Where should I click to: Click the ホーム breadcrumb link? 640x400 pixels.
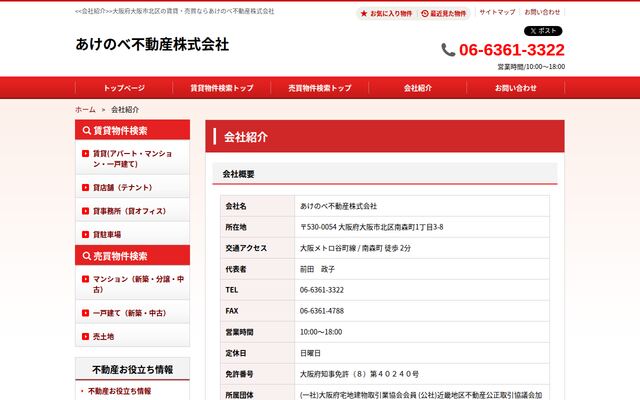[x=85, y=109]
